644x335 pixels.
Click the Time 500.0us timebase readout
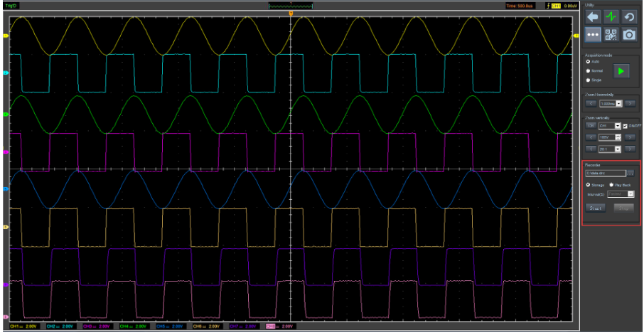(x=520, y=6)
